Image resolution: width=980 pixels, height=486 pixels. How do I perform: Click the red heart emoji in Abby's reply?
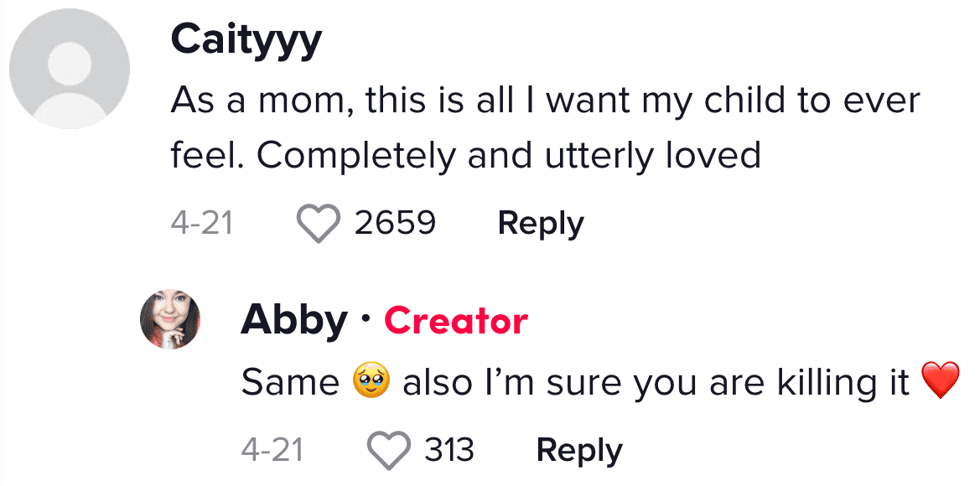(941, 381)
